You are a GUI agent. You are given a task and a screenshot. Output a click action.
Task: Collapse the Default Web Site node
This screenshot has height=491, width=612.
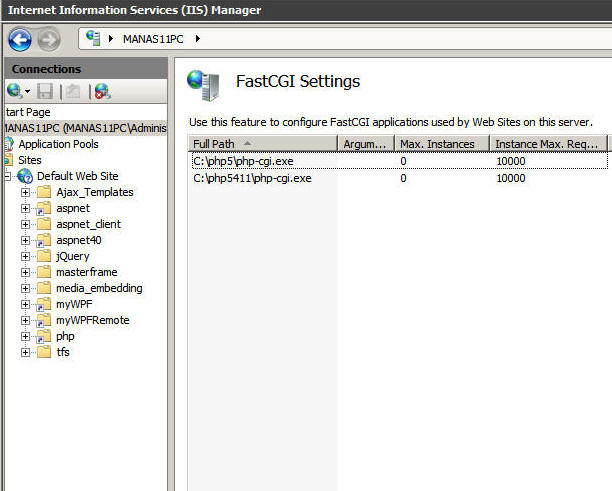click(x=7, y=176)
